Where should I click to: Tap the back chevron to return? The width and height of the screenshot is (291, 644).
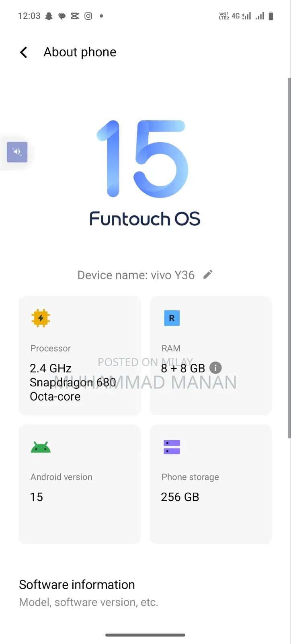[x=23, y=52]
